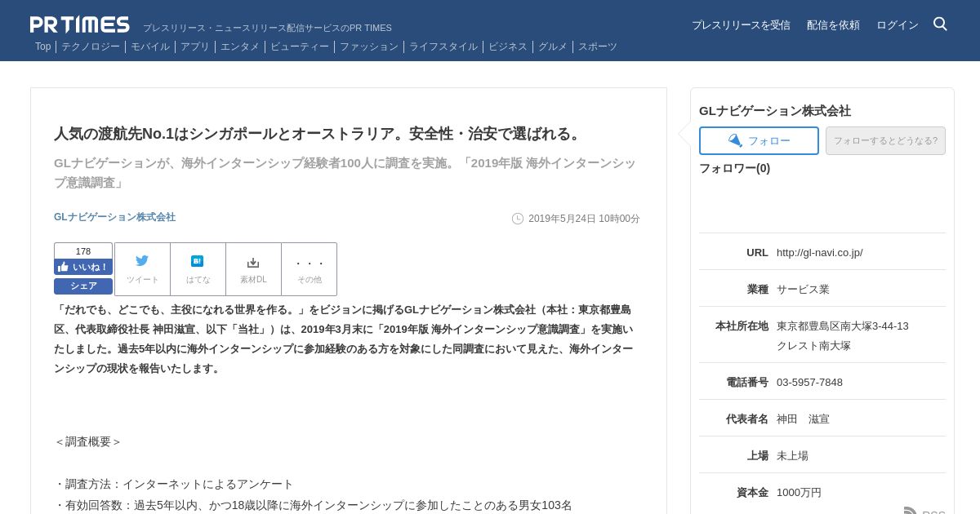The height and width of the screenshot is (514, 980).
Task: Open the ビジネス category
Action: pos(508,47)
